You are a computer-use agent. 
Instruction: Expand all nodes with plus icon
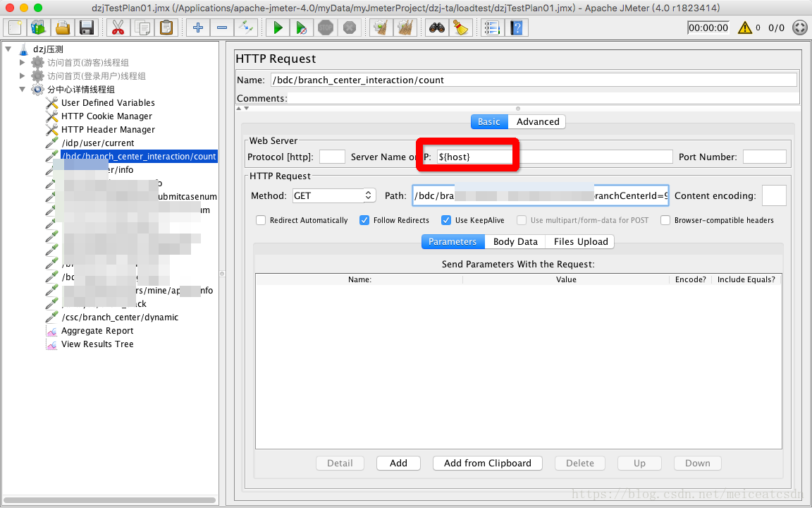[x=198, y=28]
